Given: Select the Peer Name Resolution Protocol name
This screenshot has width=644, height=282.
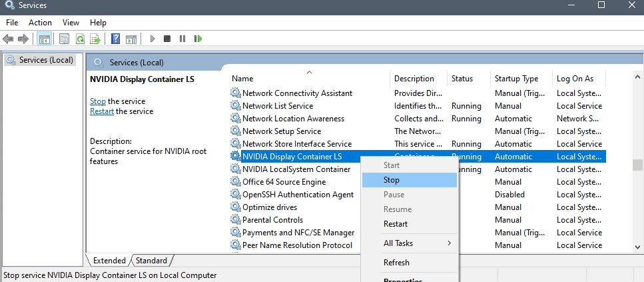Looking at the screenshot, I should coord(297,245).
